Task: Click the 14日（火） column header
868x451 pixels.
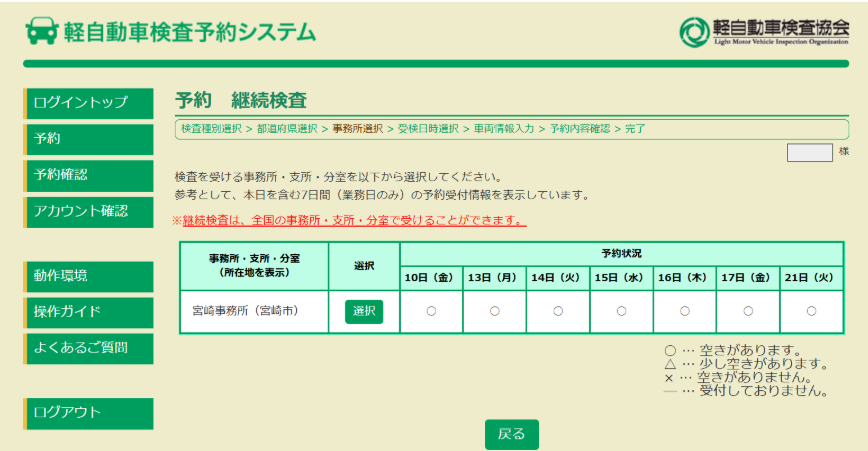Action: [x=558, y=278]
